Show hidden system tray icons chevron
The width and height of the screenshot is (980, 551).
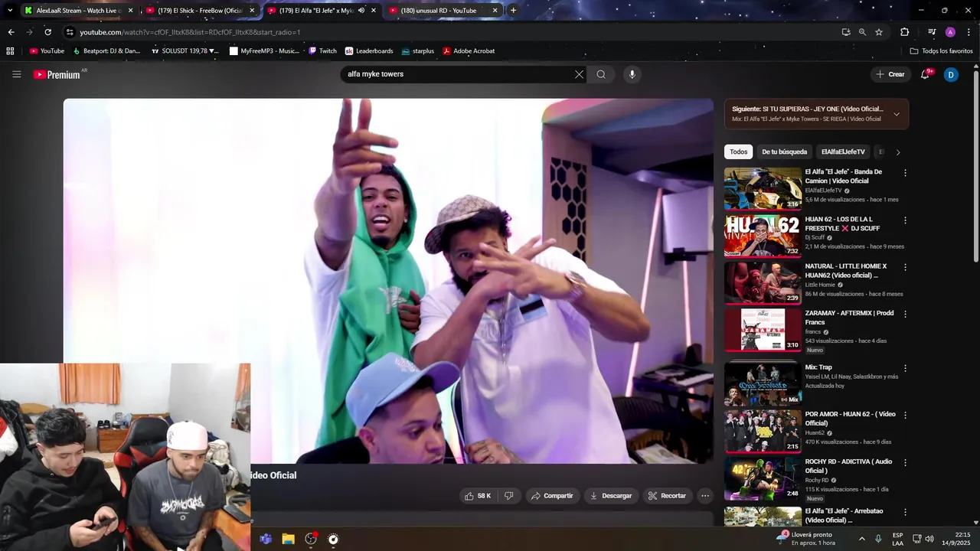coord(861,539)
